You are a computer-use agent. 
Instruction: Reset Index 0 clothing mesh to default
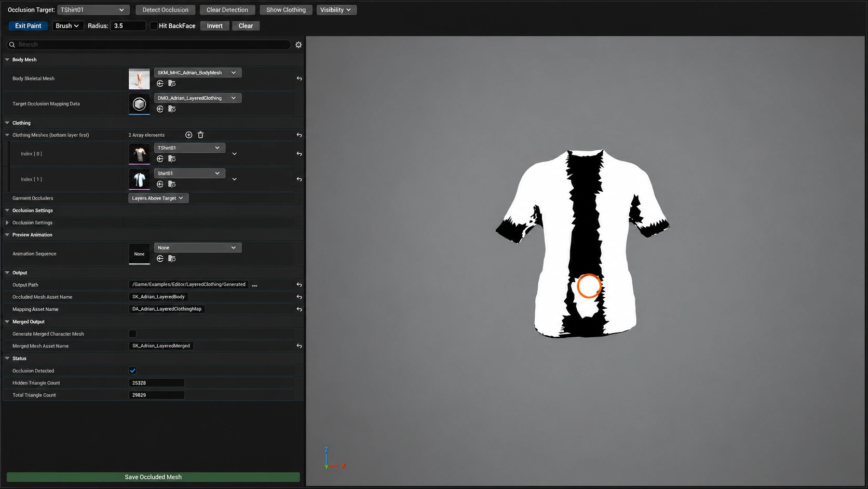tap(299, 154)
